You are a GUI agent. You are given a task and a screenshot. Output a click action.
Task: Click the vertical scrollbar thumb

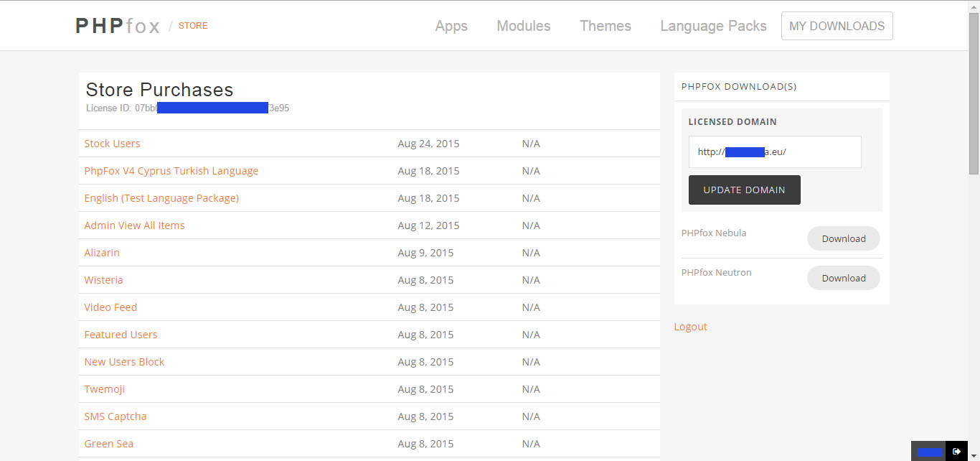point(974,93)
